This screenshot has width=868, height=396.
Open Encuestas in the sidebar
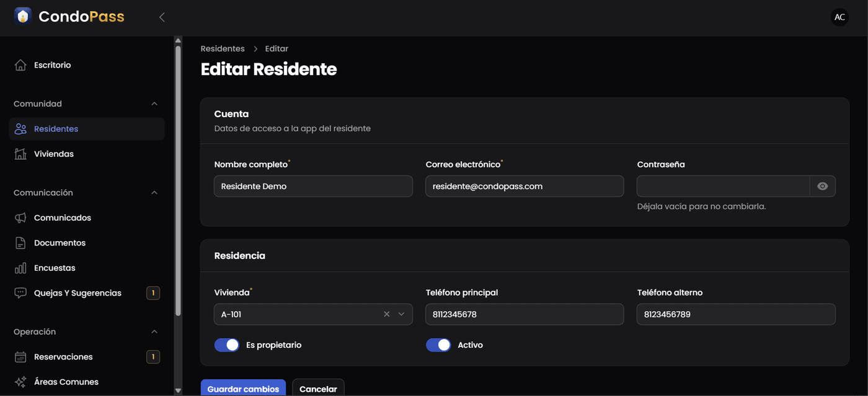(87, 268)
